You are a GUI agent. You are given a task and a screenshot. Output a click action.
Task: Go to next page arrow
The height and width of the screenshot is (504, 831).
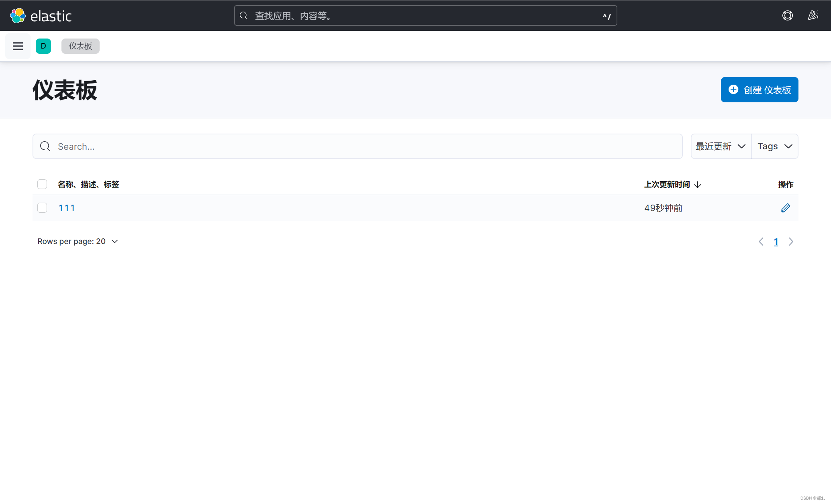(x=791, y=242)
